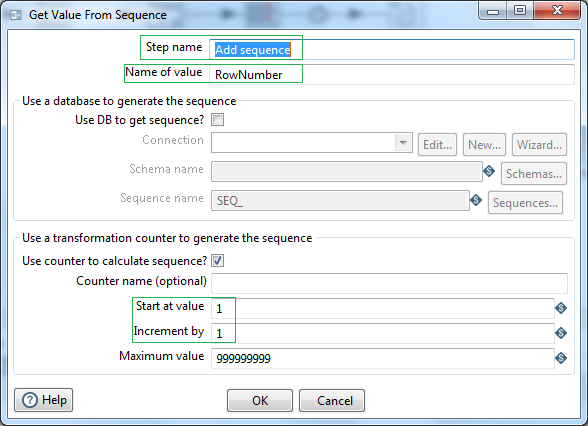Confirm the dialog with OK
Image resolution: width=588 pixels, height=426 pixels.
(260, 400)
